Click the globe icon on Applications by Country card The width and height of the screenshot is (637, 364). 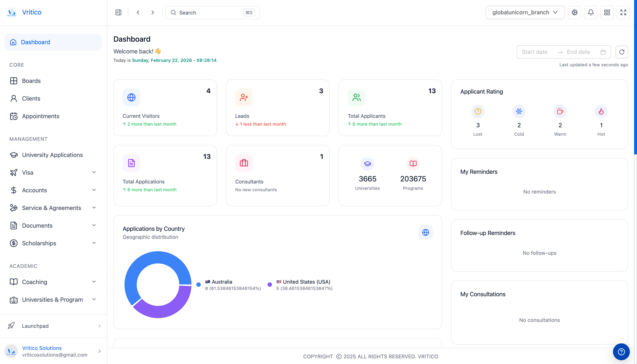point(426,232)
